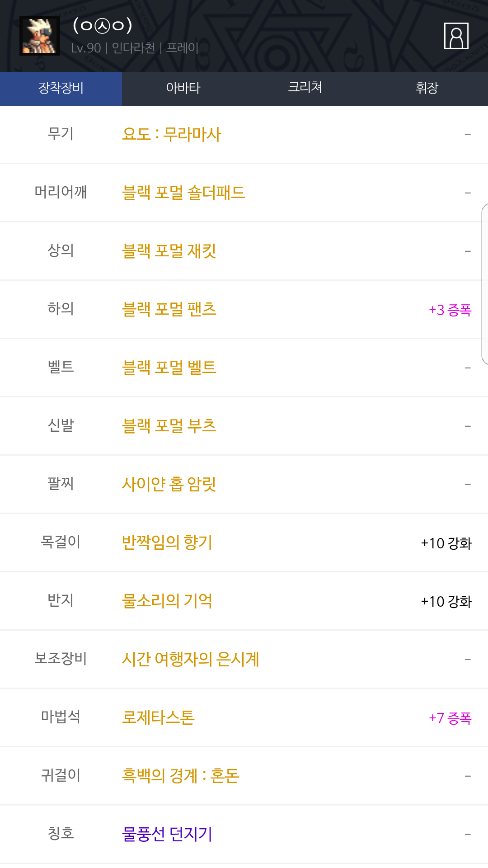The height and width of the screenshot is (868, 488).
Task: Open weapon item 요도 : 무라마사
Action: [172, 134]
